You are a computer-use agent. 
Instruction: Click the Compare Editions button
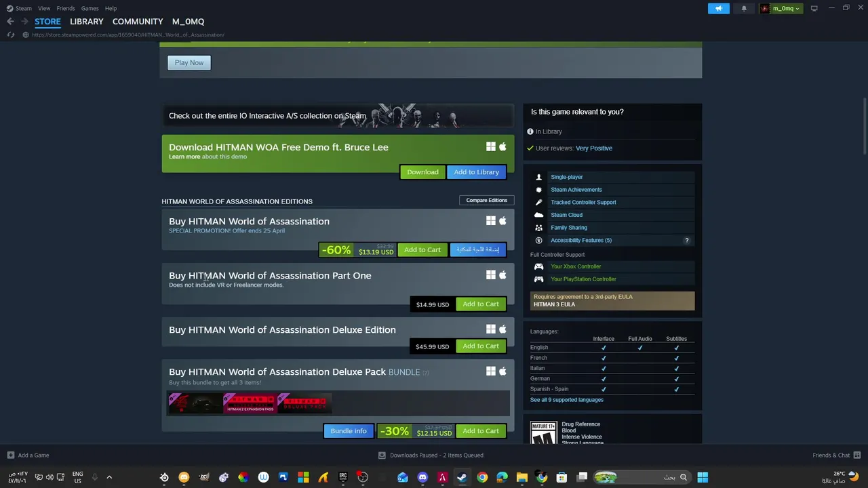pos(486,200)
